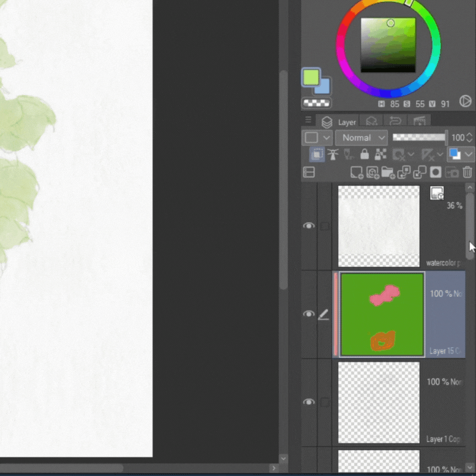Toggle the two-pane layer view icon
476x476 pixels.
(x=309, y=172)
